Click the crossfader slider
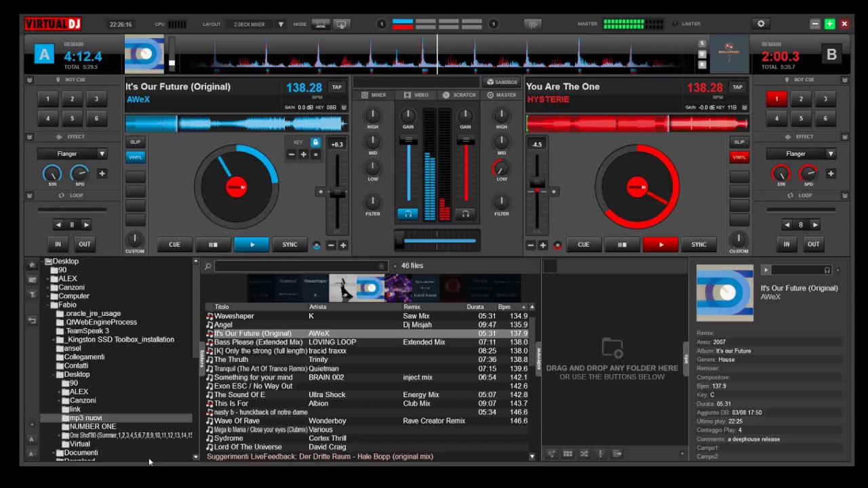868x488 pixels. pos(437,240)
